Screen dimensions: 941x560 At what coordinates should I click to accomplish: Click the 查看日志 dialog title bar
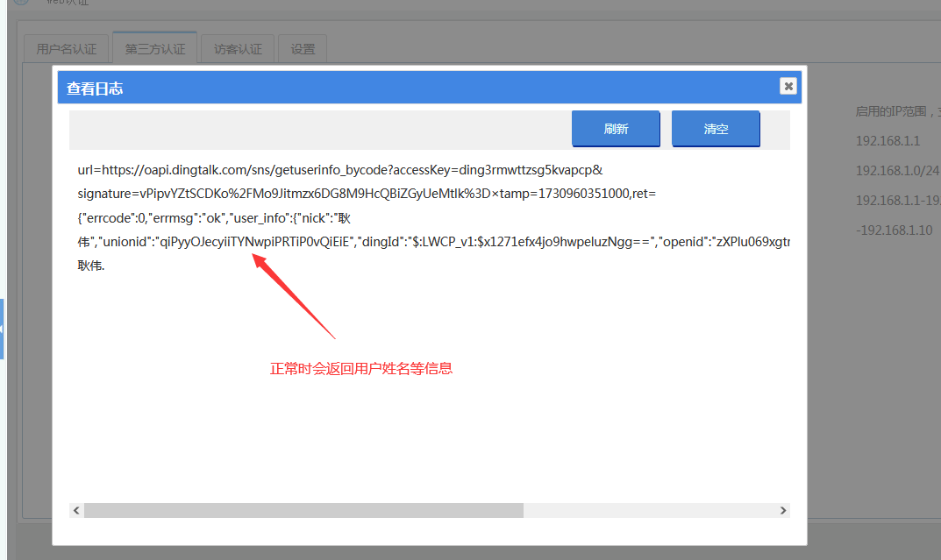[395, 89]
